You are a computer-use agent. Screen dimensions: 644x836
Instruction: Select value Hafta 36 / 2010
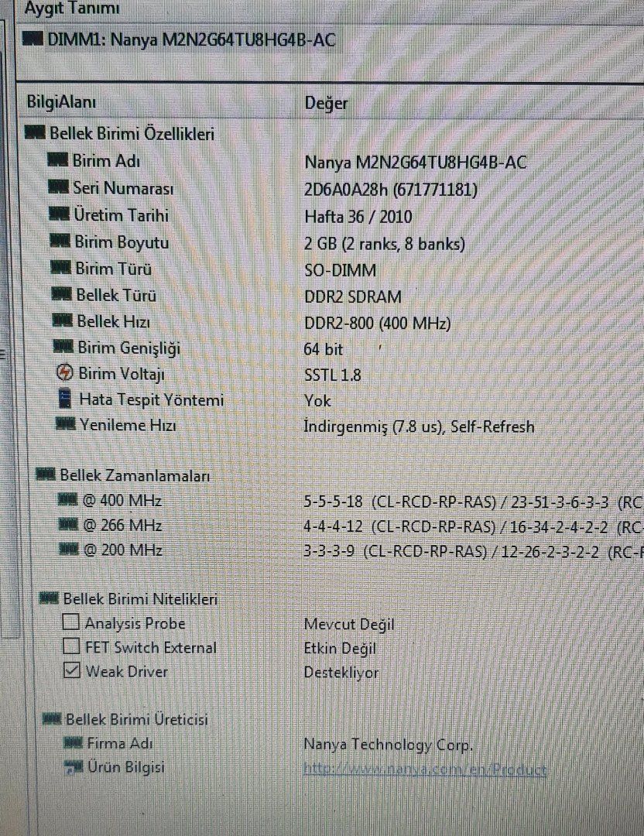358,217
